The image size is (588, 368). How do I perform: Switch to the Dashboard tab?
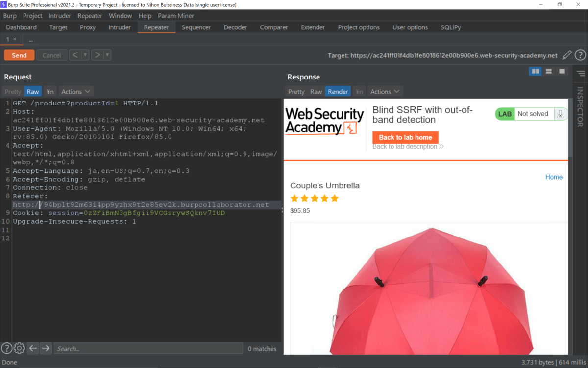(x=22, y=27)
